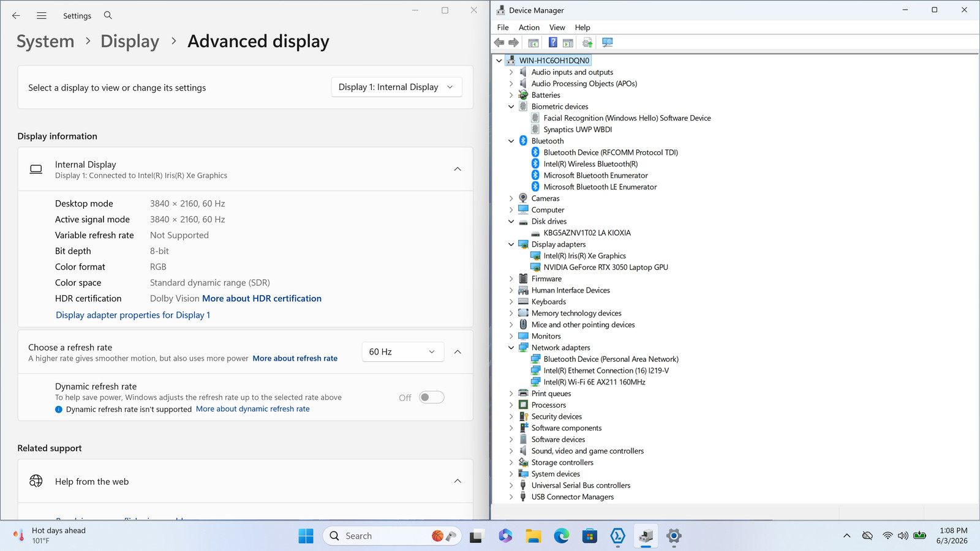Open the Wi-Fi network tray icon

(x=888, y=536)
